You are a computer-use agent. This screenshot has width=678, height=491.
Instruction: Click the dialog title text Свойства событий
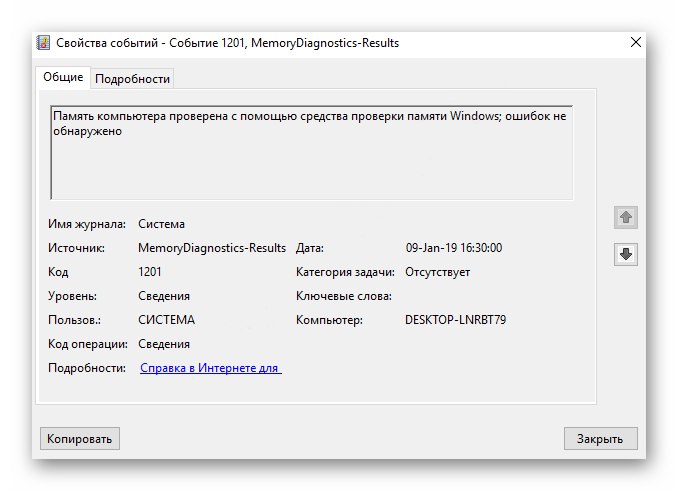click(x=107, y=43)
